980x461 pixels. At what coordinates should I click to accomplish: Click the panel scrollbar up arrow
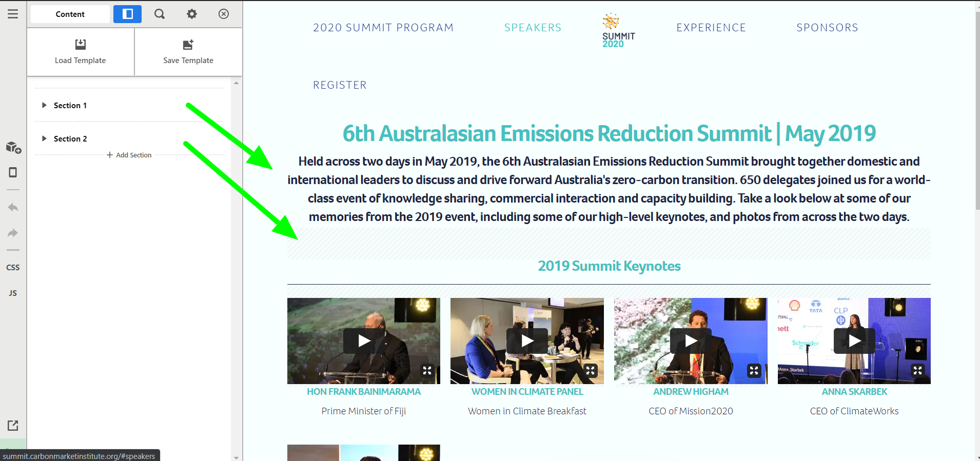(x=236, y=83)
